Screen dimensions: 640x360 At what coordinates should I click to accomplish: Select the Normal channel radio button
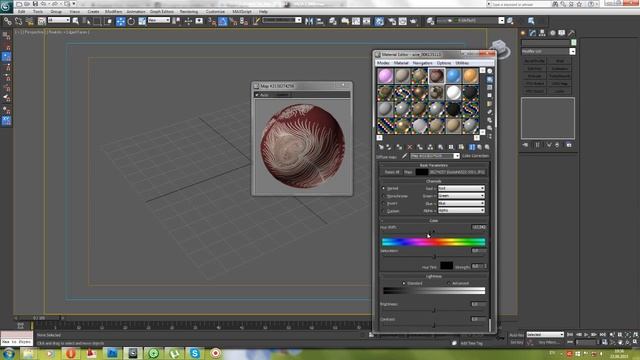(x=384, y=189)
